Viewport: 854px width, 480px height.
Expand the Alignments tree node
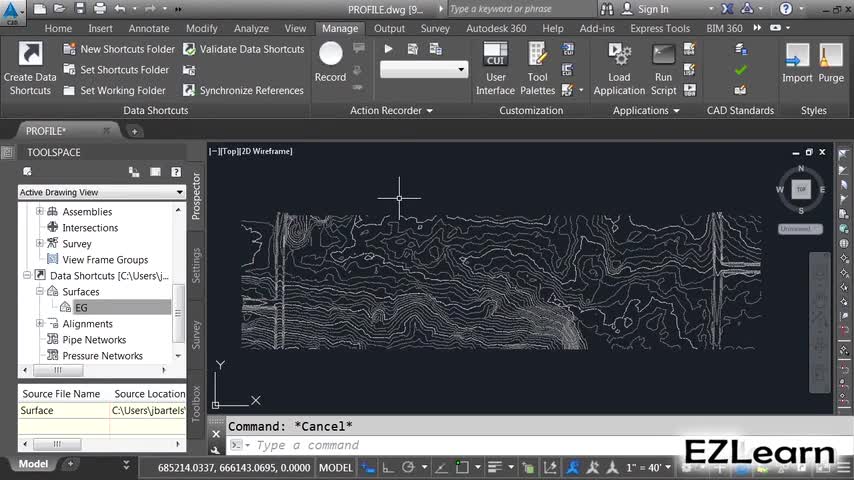[x=40, y=324]
